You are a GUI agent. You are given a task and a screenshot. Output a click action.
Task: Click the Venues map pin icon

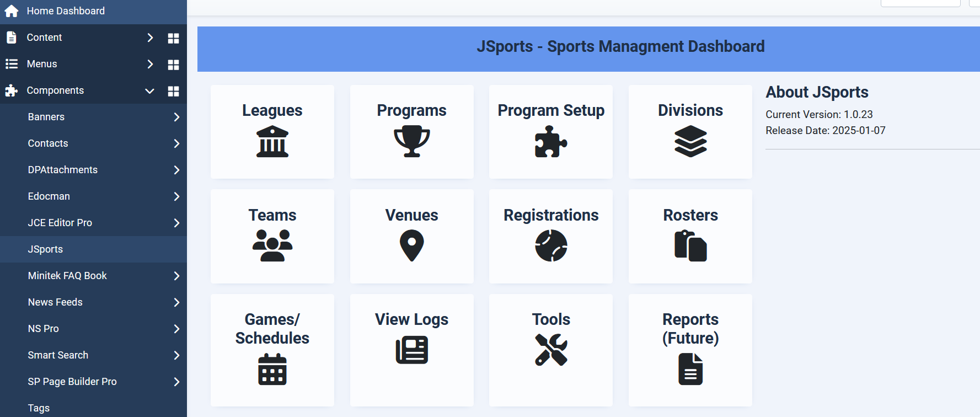coord(412,245)
